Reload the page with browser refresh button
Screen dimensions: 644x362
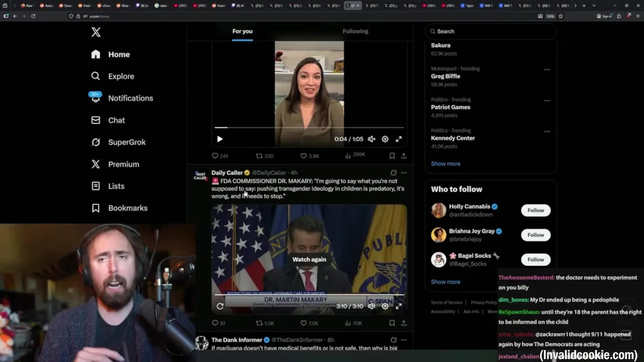pos(33,16)
